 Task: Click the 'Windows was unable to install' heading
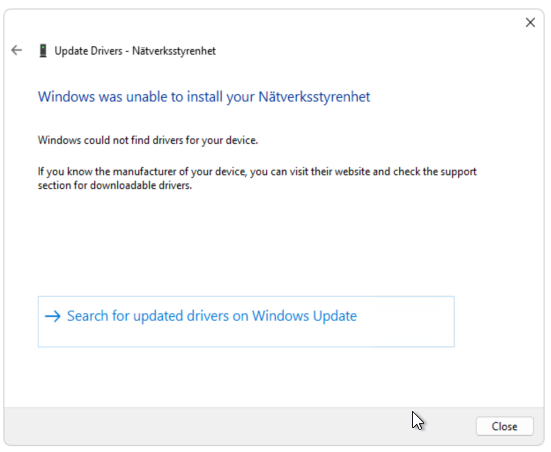[x=204, y=97]
